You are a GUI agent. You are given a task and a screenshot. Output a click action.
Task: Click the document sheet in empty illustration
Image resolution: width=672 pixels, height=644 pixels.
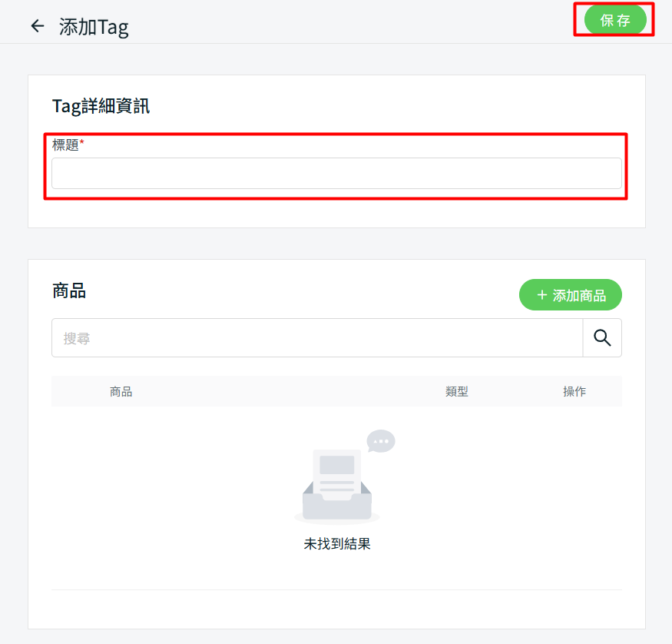(337, 474)
